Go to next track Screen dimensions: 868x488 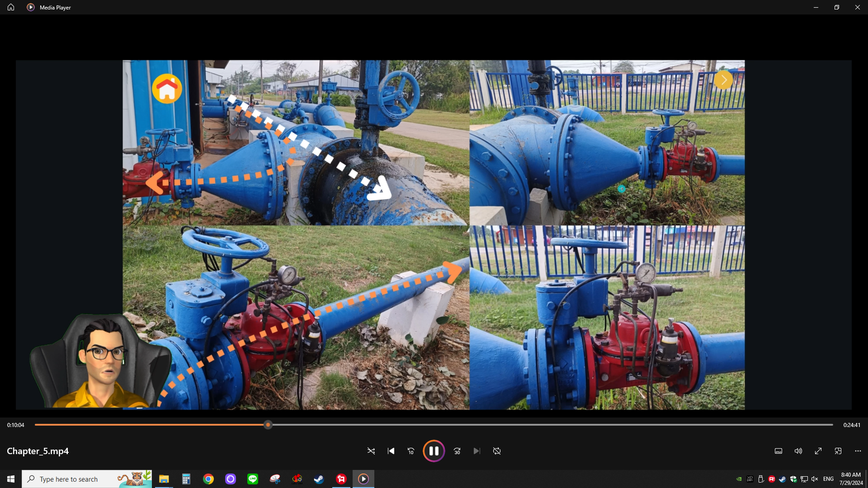pos(477,451)
